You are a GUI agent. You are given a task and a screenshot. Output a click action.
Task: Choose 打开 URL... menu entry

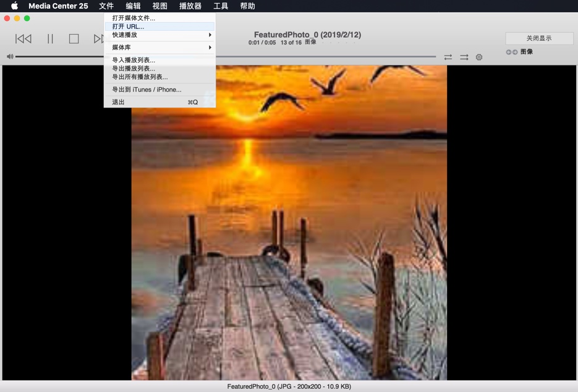coord(128,27)
